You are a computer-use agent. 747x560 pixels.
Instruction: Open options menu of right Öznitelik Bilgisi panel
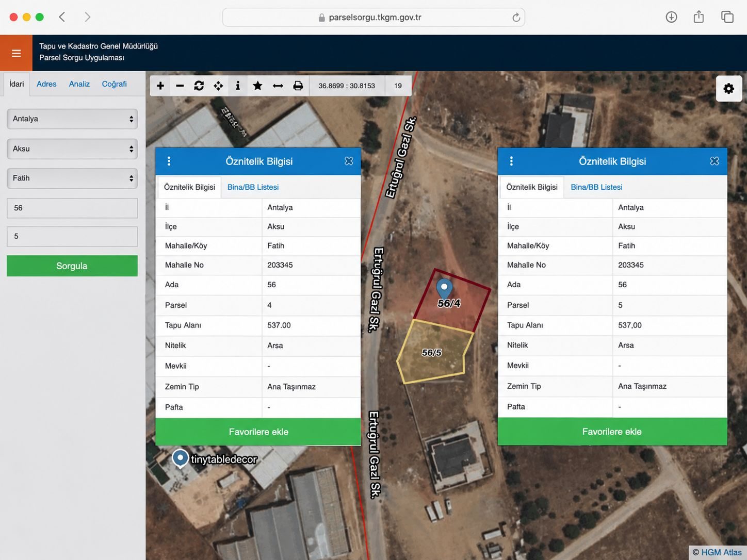click(x=511, y=161)
